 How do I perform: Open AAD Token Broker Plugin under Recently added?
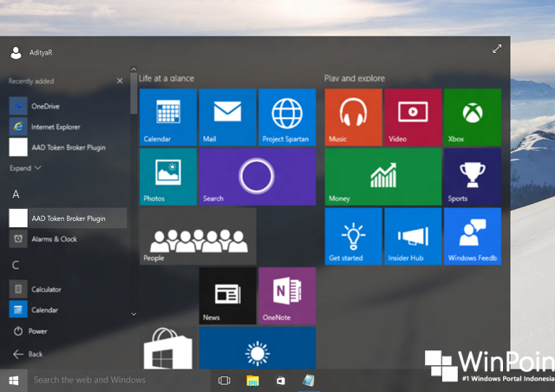click(x=68, y=147)
